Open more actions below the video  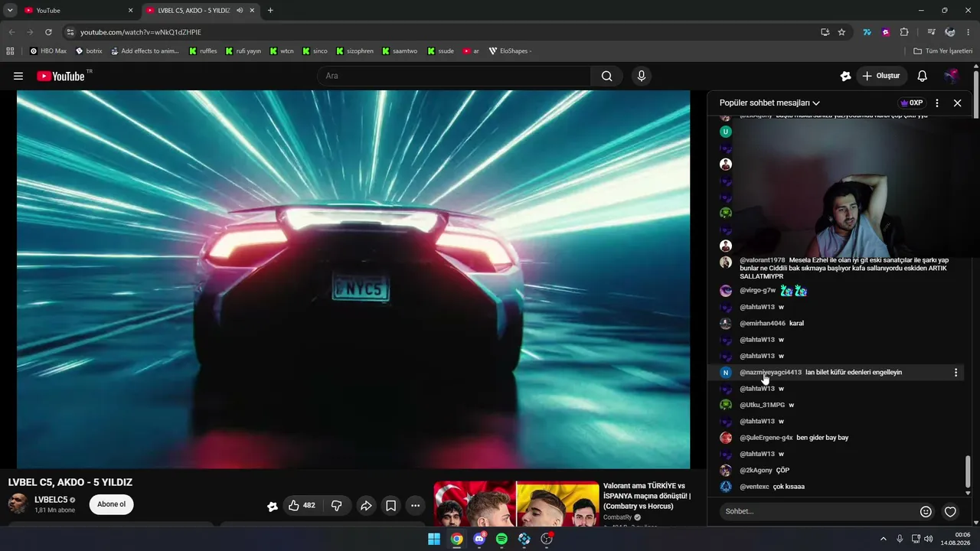[x=415, y=505]
